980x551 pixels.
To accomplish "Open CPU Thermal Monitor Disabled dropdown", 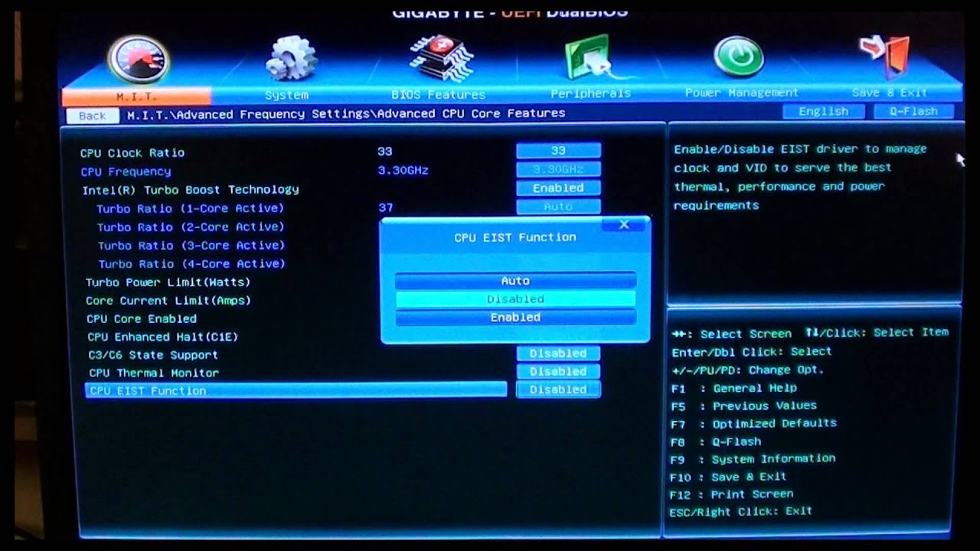I will (x=558, y=371).
